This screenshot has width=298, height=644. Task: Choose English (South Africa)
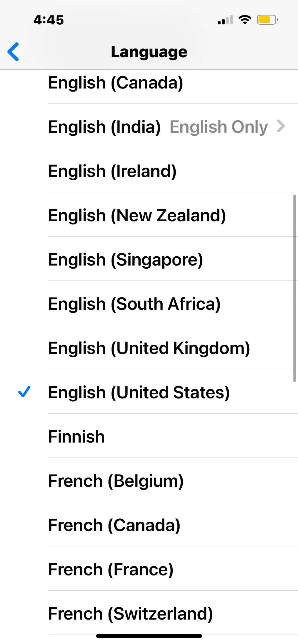(x=134, y=304)
